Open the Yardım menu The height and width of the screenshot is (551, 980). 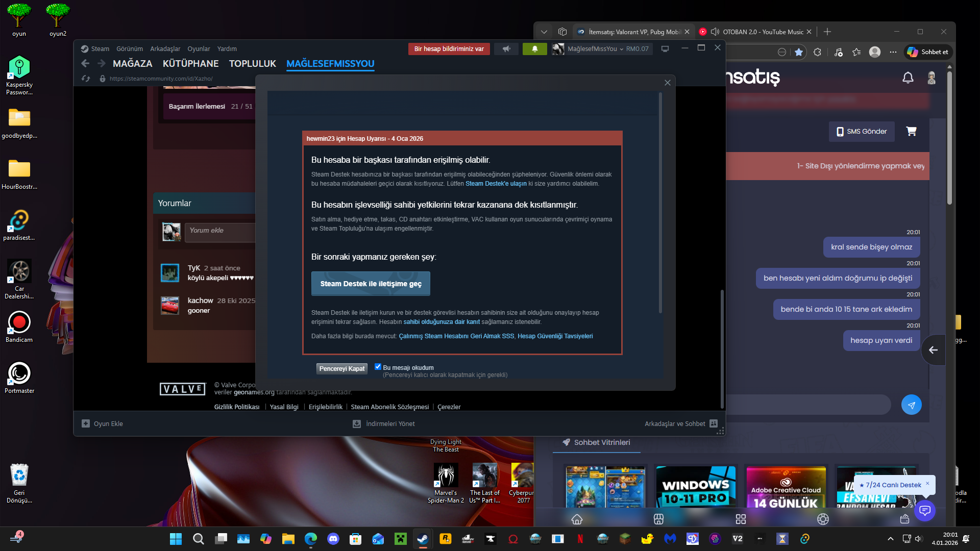click(227, 49)
